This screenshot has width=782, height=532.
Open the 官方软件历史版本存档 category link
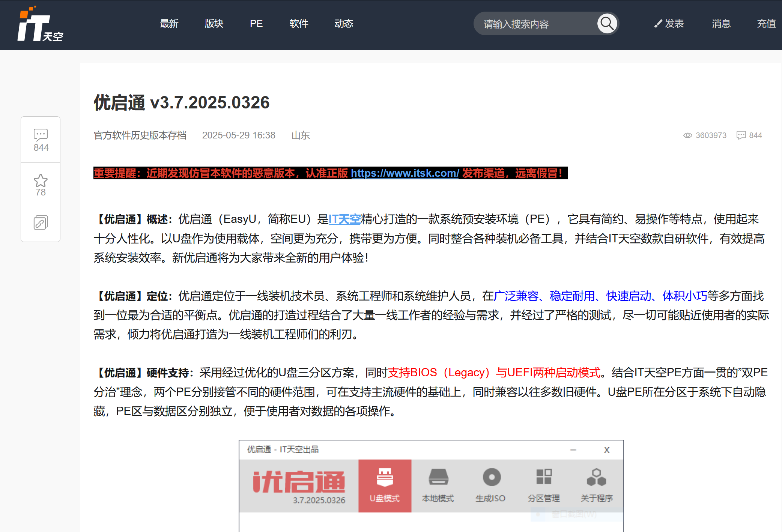140,135
